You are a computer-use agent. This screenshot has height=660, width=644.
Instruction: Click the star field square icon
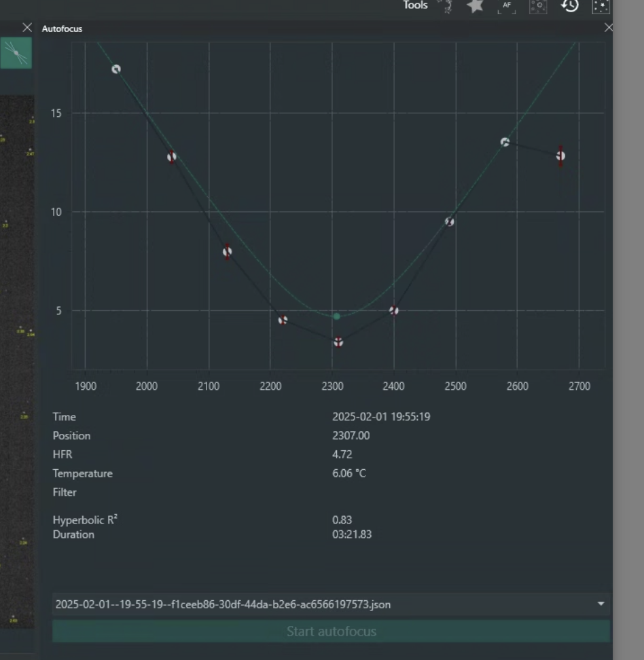[601, 6]
